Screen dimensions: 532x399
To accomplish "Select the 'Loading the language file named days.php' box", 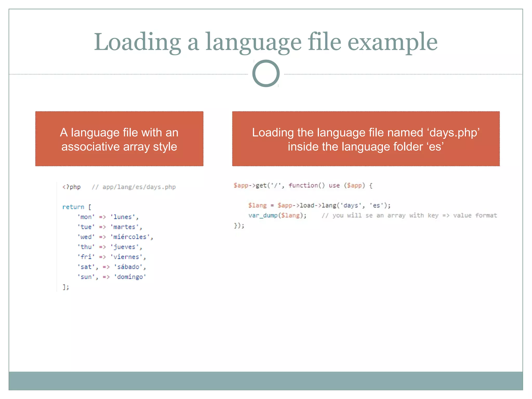I will click(x=366, y=139).
